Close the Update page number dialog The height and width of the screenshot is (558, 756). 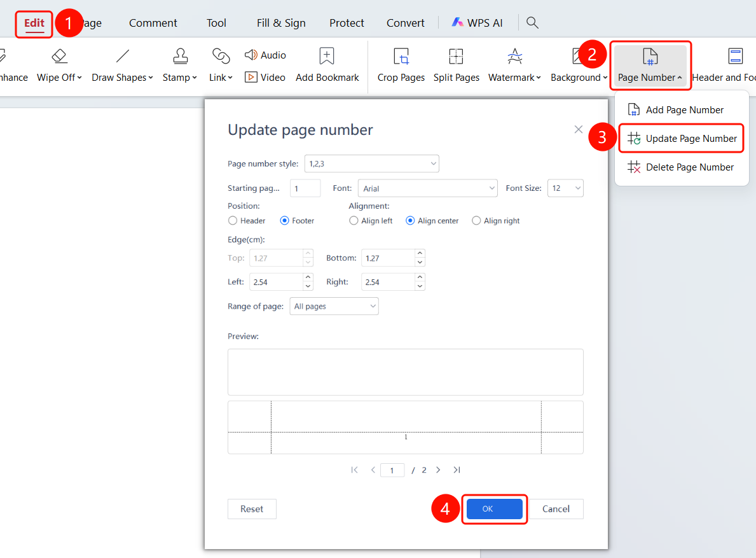(579, 129)
